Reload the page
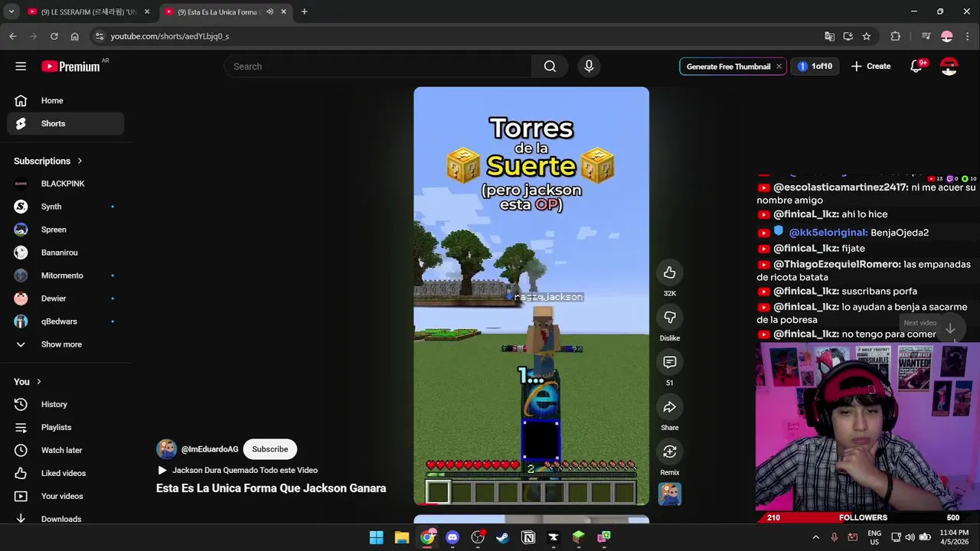This screenshot has width=980, height=551. point(54,36)
